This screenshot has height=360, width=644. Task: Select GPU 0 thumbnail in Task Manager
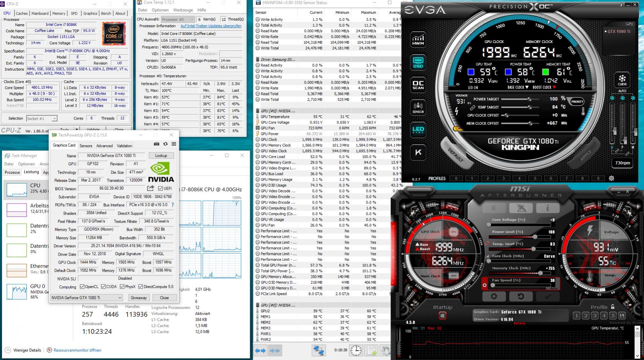pos(17,291)
